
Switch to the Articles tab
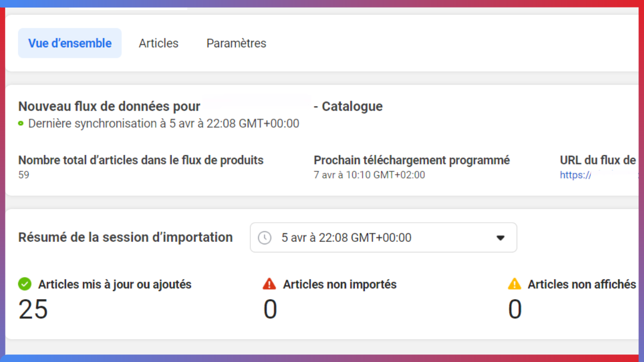pyautogui.click(x=158, y=43)
